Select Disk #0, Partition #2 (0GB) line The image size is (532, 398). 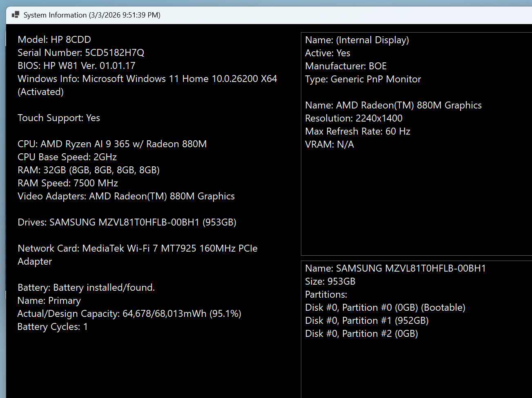coord(362,334)
